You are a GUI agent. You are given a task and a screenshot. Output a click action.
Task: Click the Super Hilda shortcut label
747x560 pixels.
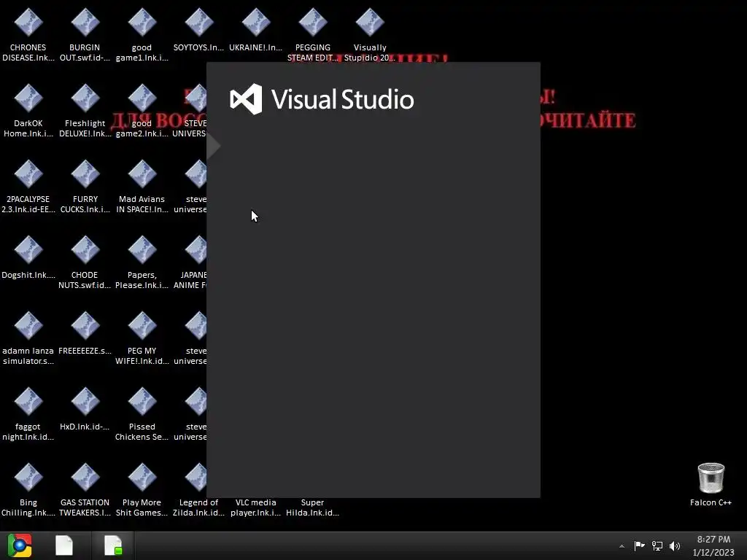(312, 507)
